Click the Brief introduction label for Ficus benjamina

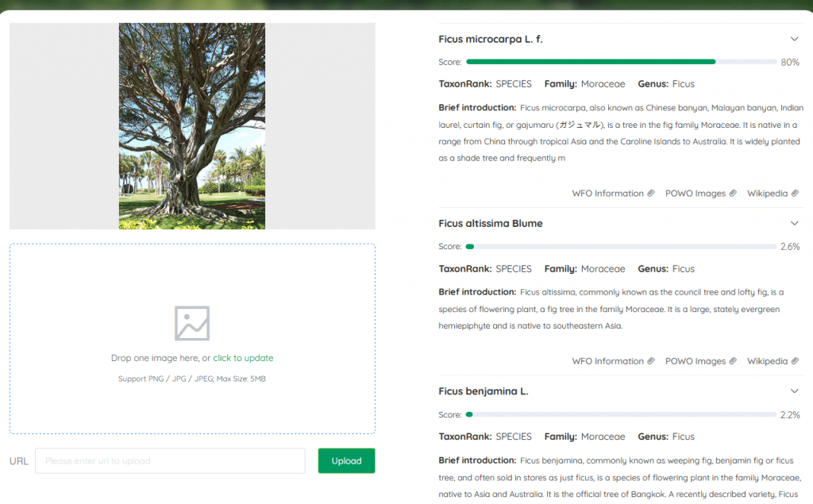click(477, 460)
